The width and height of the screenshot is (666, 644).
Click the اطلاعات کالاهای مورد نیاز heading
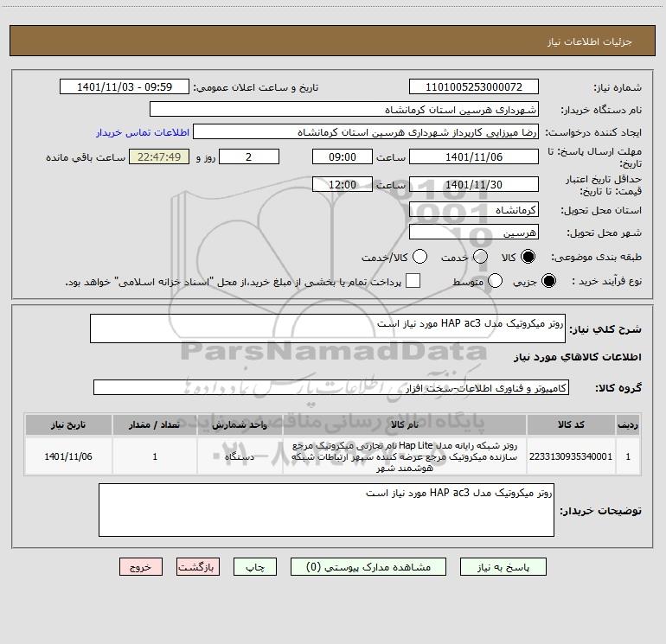(x=577, y=357)
